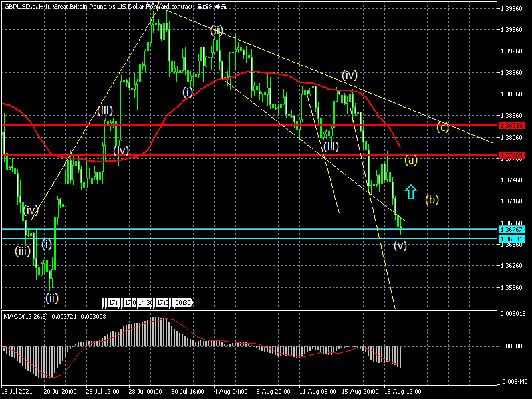Click the cyan 1.36631 price tag

click(x=513, y=239)
